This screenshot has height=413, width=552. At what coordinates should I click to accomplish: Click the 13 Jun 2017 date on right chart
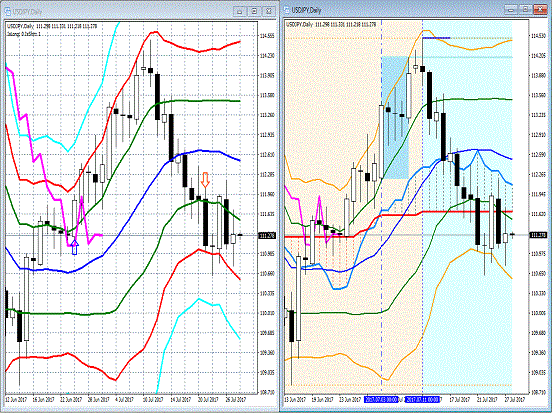[295, 400]
